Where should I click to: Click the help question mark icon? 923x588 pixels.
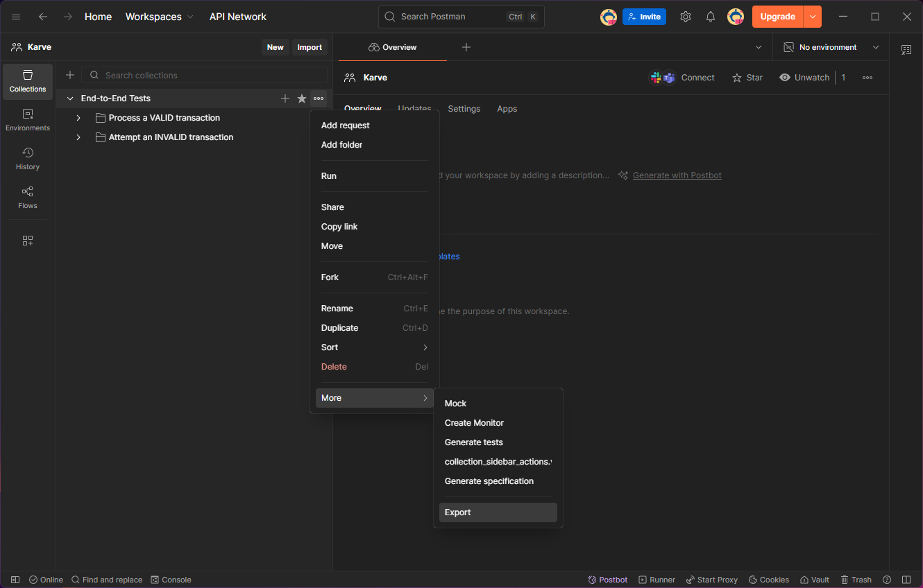pos(887,580)
